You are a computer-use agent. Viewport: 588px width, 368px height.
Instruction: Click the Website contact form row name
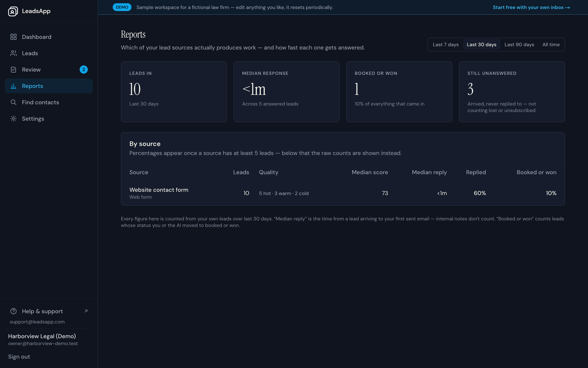click(159, 190)
